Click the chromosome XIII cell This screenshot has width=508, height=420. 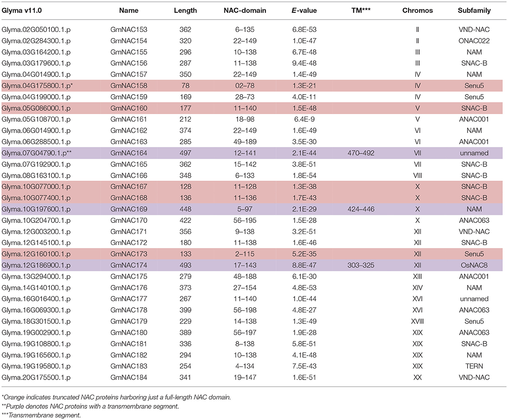tap(417, 276)
